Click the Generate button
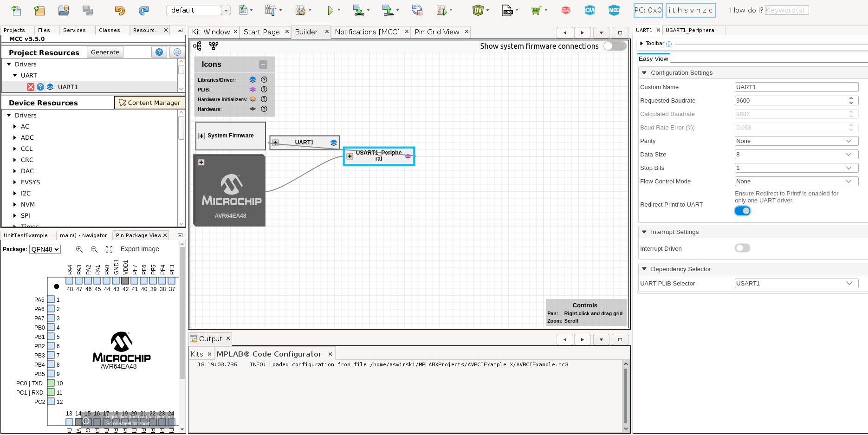 105,52
